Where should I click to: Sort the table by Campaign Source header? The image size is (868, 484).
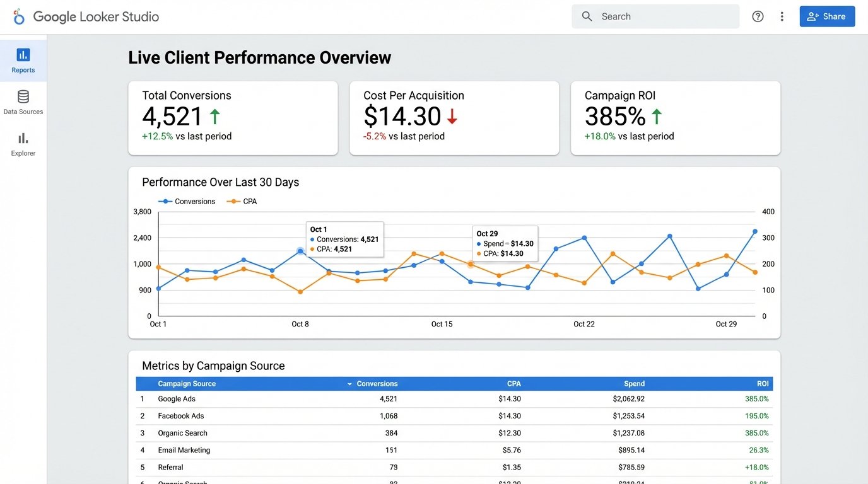(x=186, y=383)
